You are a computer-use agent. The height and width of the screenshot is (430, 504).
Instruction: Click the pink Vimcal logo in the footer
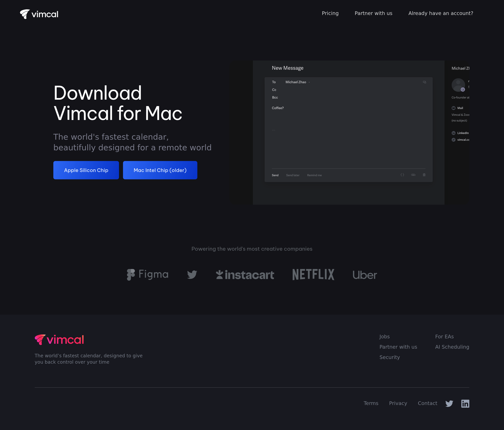point(59,339)
